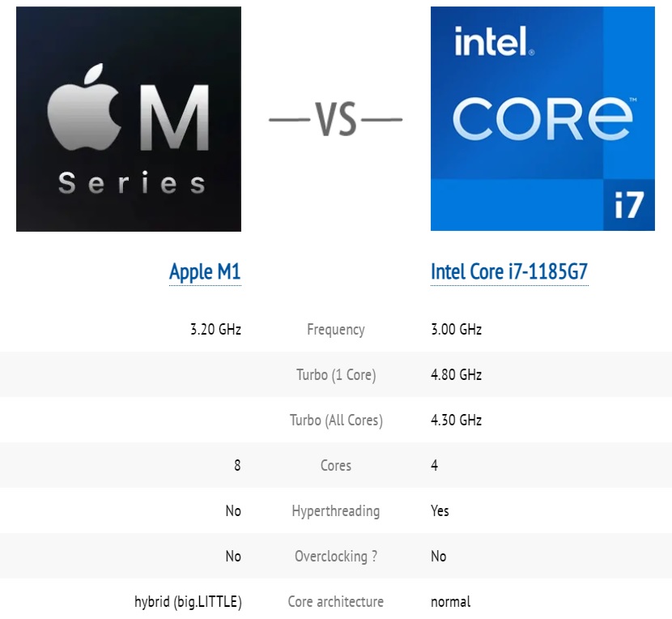Click the Hyperthreading Yes value
Screen dimensions: 672x619
click(440, 511)
